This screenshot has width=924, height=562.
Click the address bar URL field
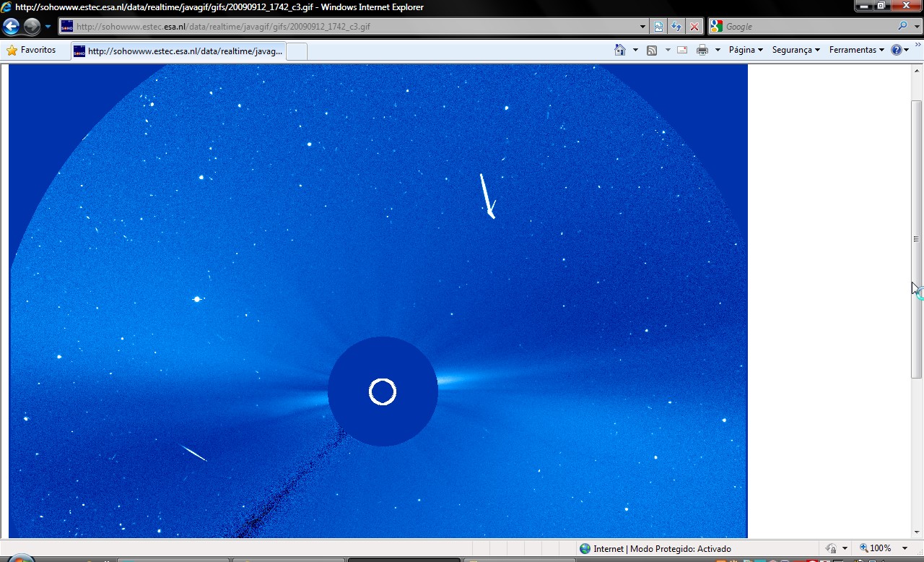coord(349,27)
